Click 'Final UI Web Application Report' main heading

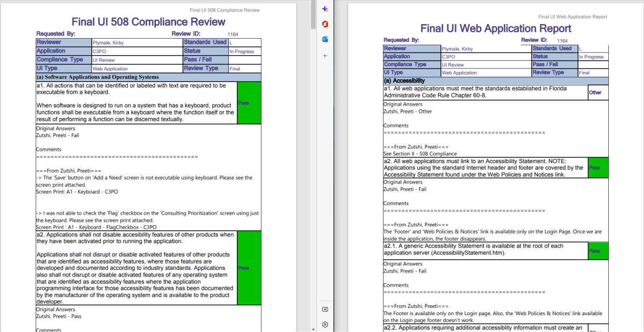click(495, 28)
